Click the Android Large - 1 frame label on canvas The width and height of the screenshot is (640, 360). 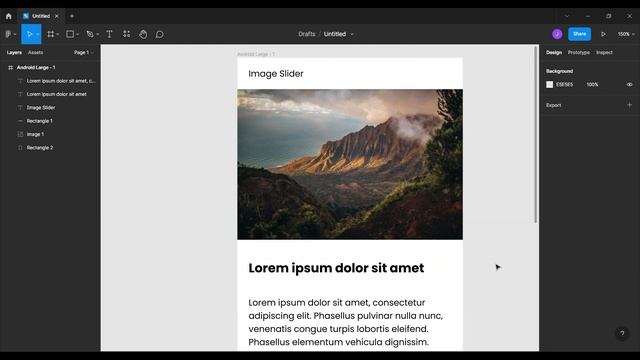coord(256,54)
